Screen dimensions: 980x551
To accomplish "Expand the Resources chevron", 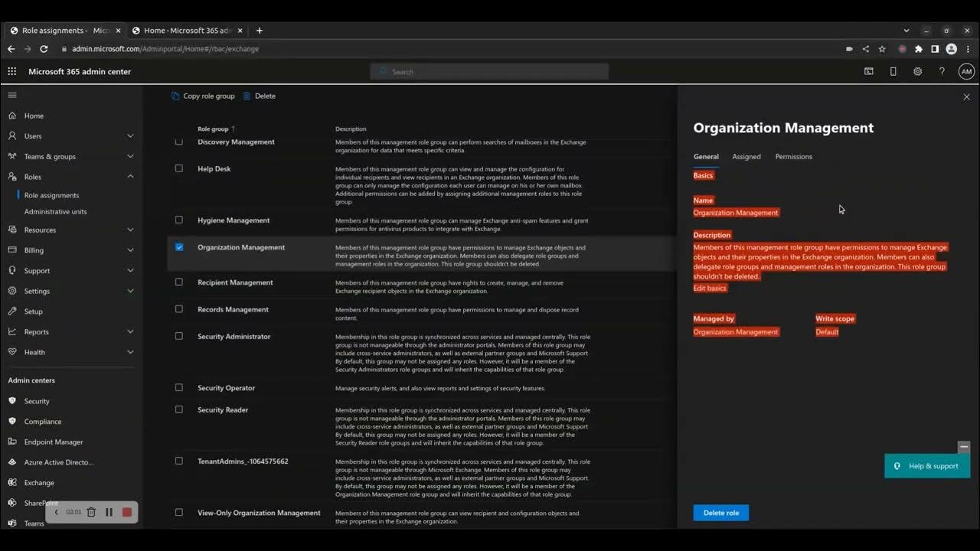I will point(130,230).
